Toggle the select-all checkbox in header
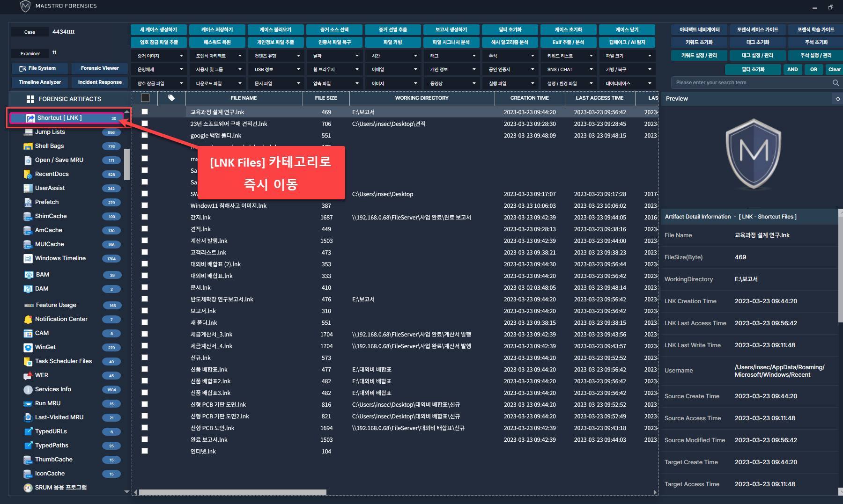This screenshot has width=843, height=504. pos(145,98)
